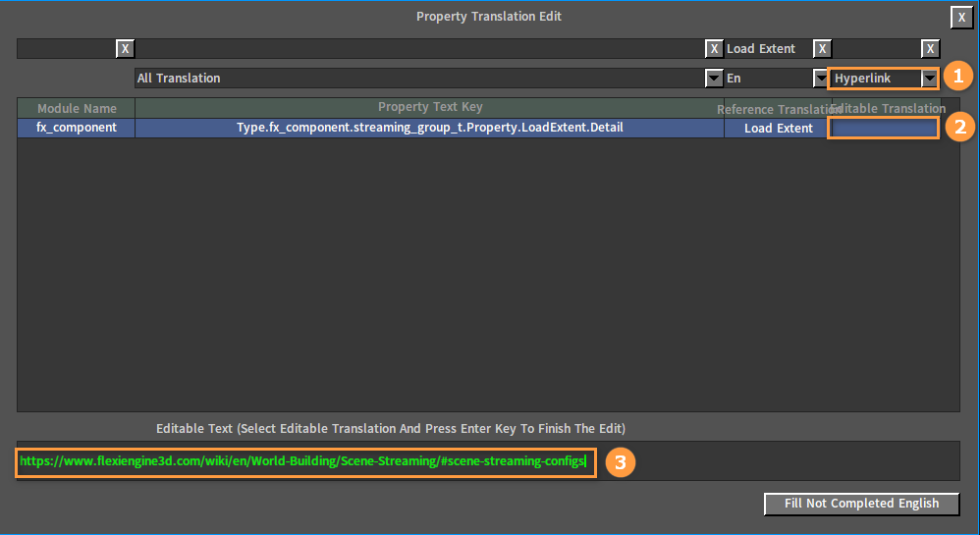Click the Property Text Key column header
The height and width of the screenshot is (535, 980).
(x=430, y=108)
